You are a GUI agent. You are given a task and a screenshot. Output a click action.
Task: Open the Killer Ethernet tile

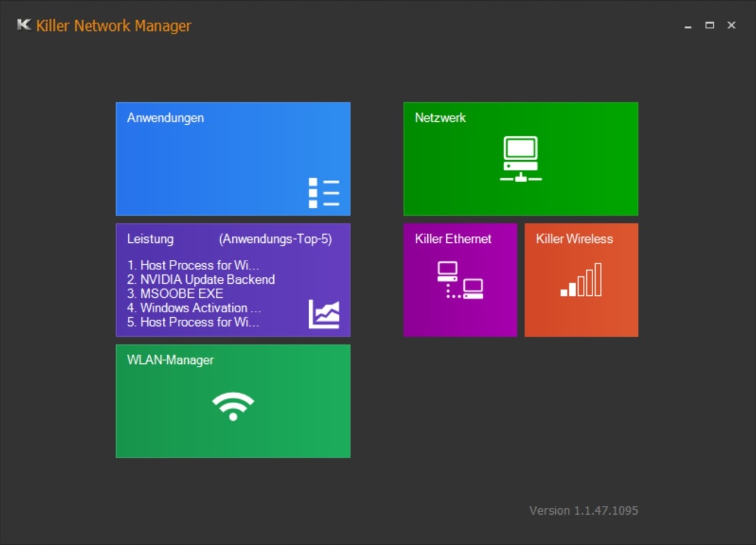(x=460, y=279)
